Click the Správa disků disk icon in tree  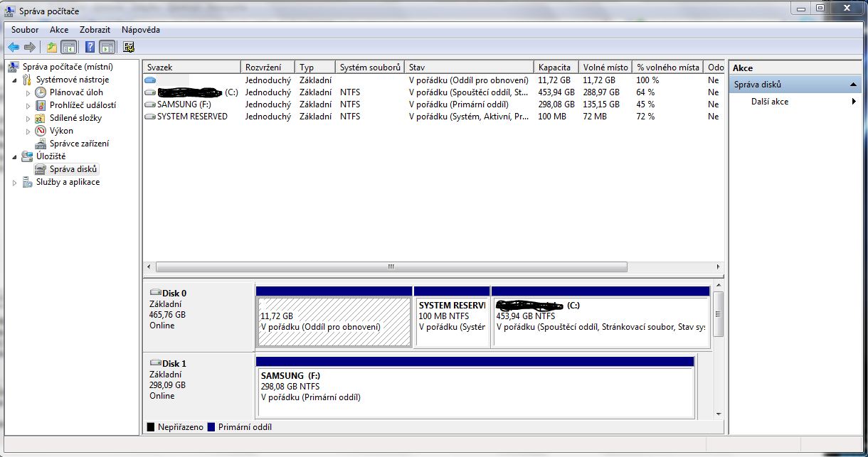click(41, 169)
